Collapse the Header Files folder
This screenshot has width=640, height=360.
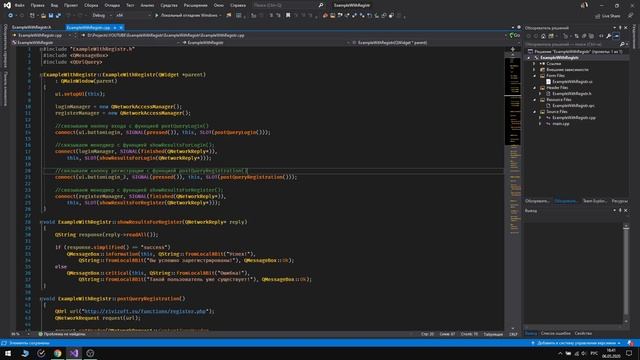pos(534,88)
